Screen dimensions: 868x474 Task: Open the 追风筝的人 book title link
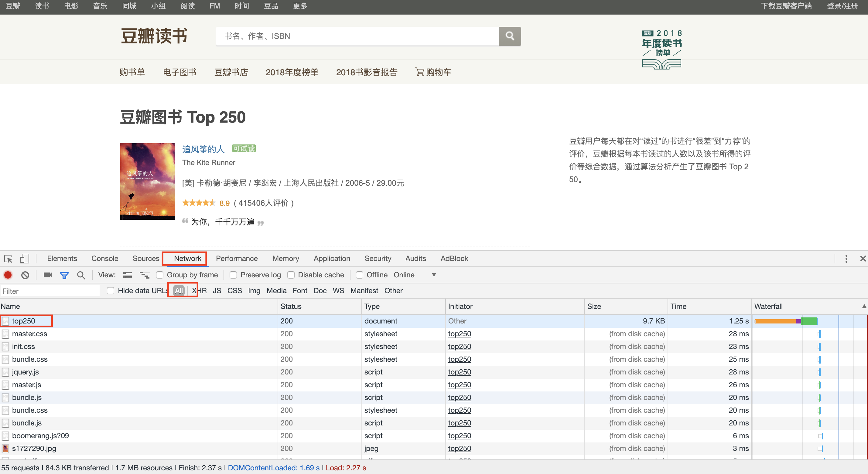click(203, 149)
